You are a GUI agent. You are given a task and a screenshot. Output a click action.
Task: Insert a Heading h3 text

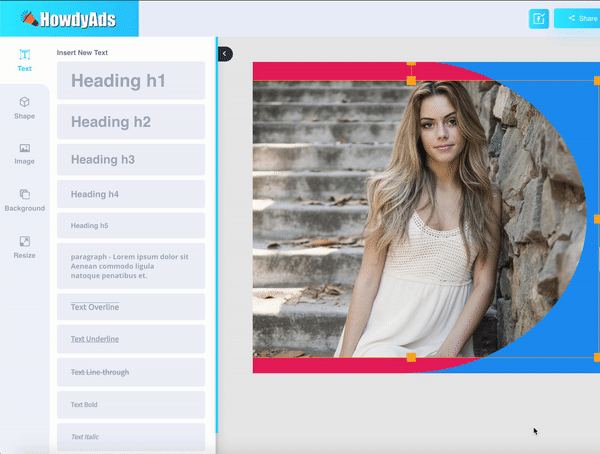[131, 160]
